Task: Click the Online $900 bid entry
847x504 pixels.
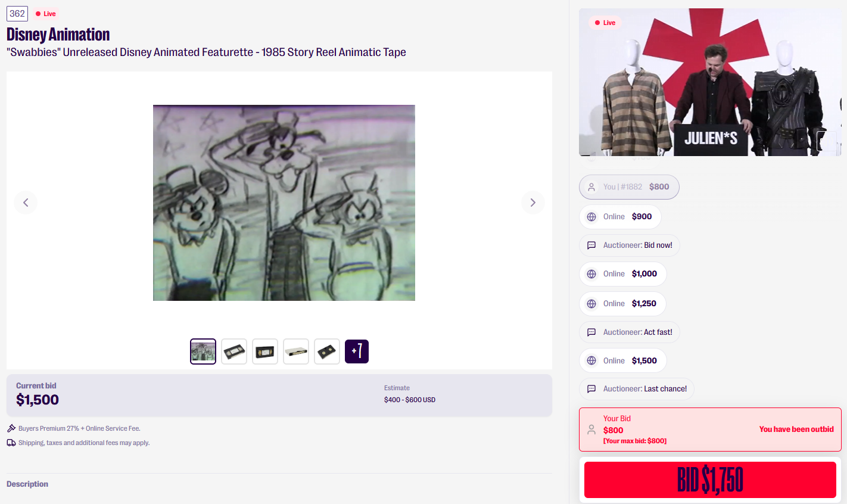Action: click(620, 217)
